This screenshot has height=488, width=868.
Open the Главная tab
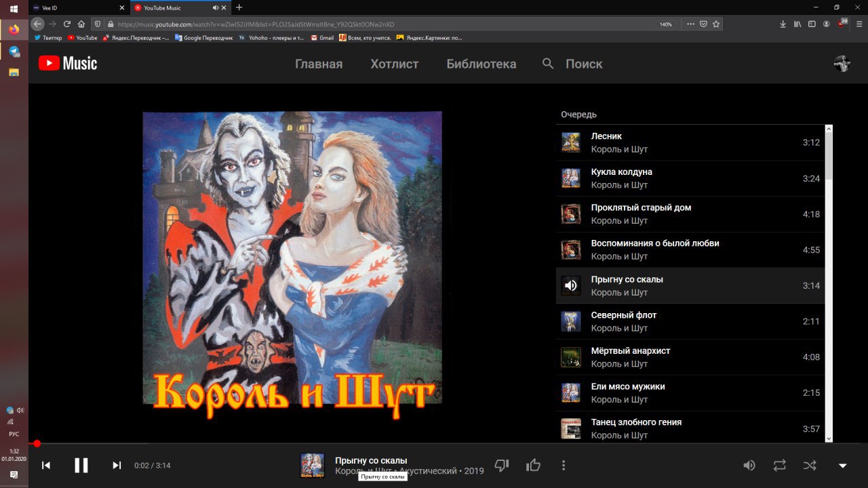pos(319,64)
